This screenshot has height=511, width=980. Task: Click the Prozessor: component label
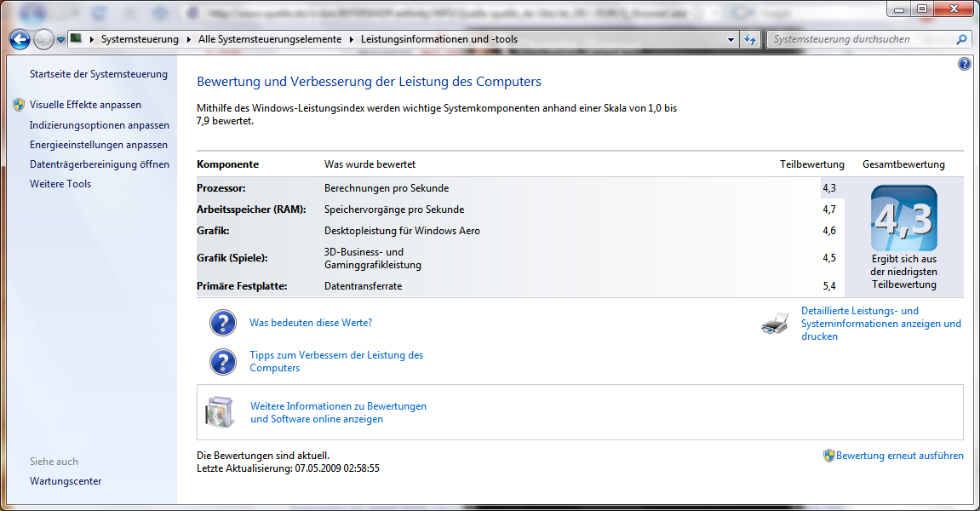(221, 187)
